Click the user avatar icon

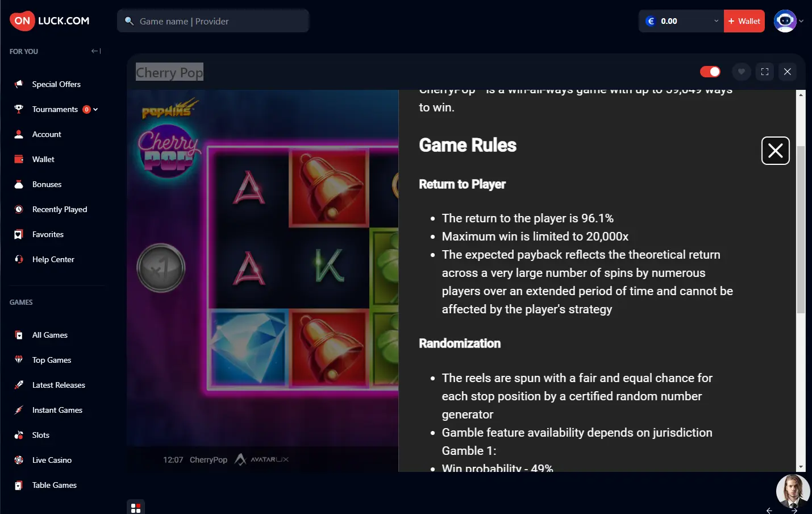click(785, 21)
